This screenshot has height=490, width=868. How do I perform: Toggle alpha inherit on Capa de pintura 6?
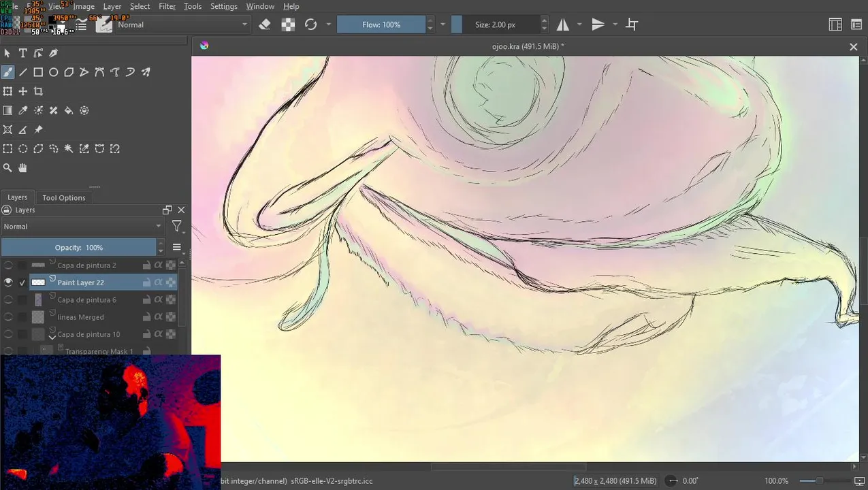(x=158, y=299)
